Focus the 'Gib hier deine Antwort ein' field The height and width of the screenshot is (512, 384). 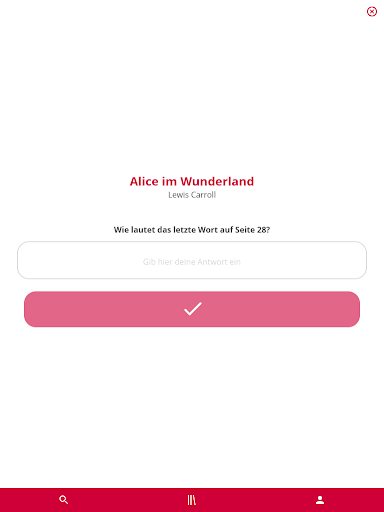pos(192,260)
